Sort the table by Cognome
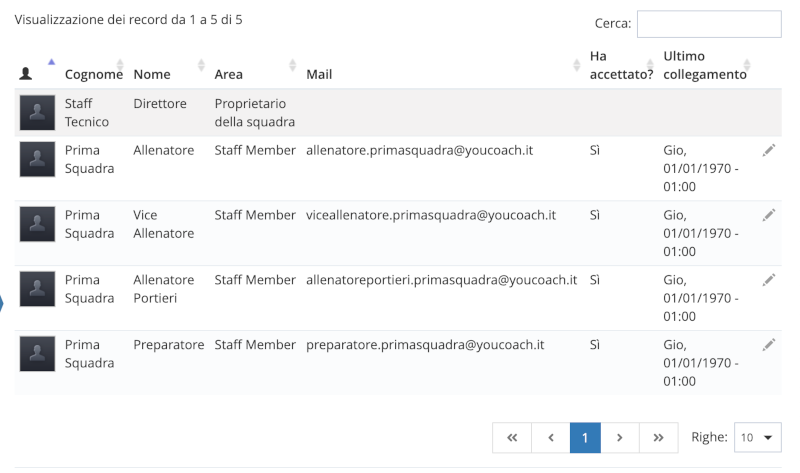Viewport: 800px width, 473px height. click(x=93, y=74)
